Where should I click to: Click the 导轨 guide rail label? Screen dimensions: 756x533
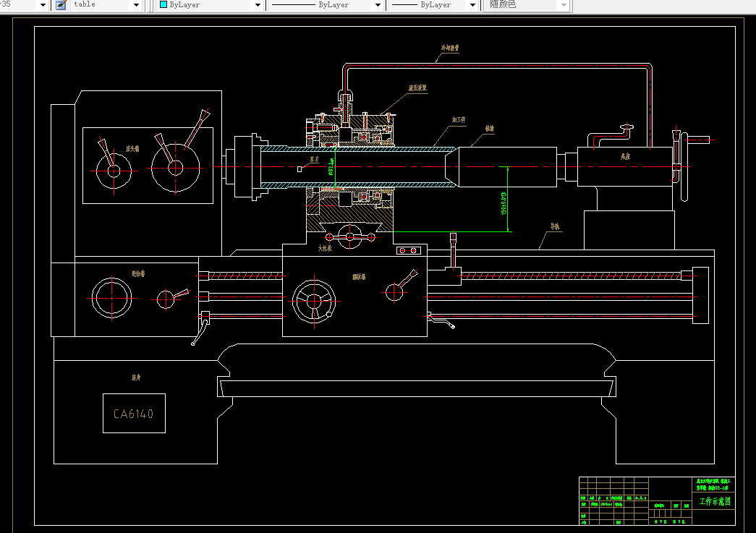(x=555, y=226)
